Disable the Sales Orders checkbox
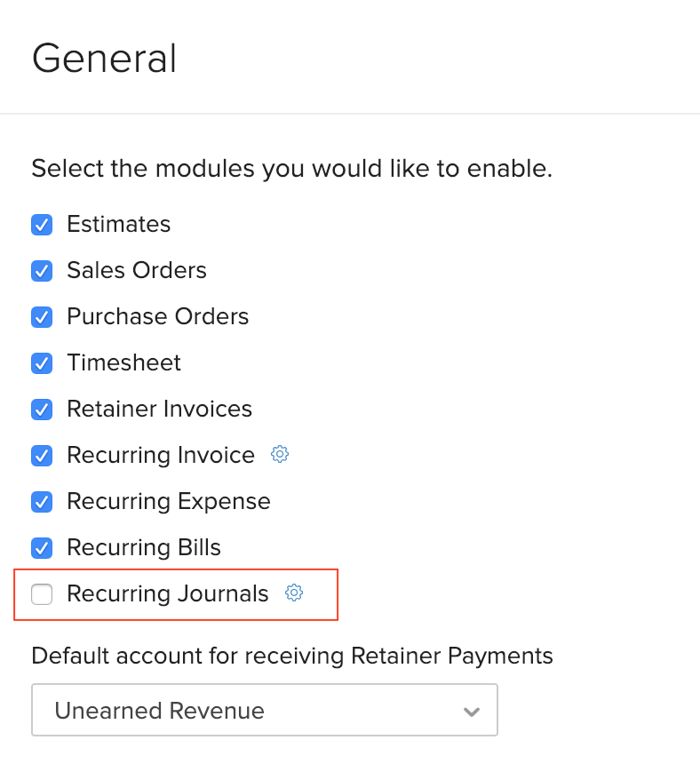 pyautogui.click(x=42, y=271)
